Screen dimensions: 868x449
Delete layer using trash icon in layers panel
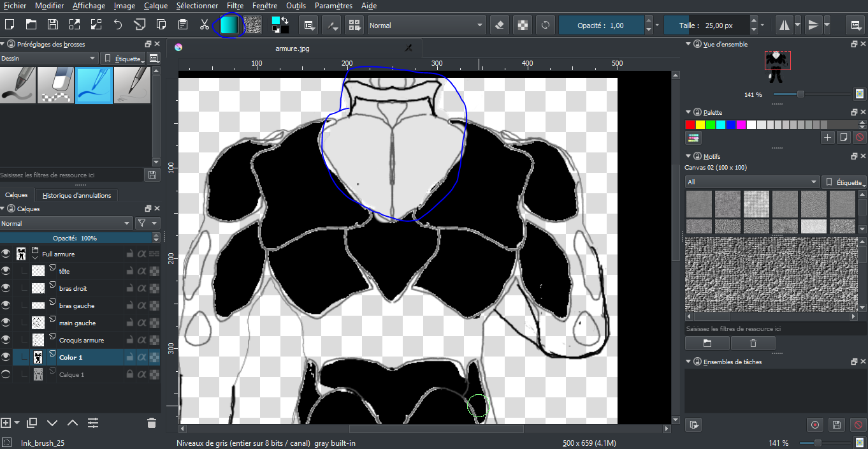151,423
